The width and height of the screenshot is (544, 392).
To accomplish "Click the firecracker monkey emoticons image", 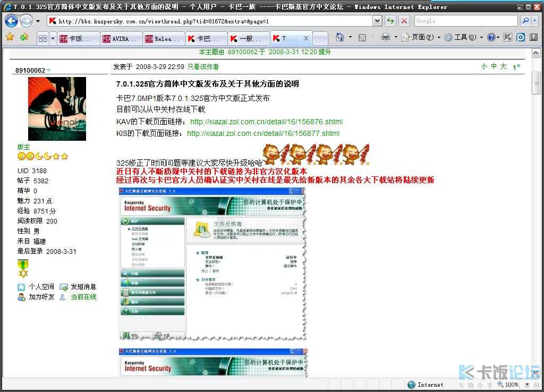I will tap(316, 155).
